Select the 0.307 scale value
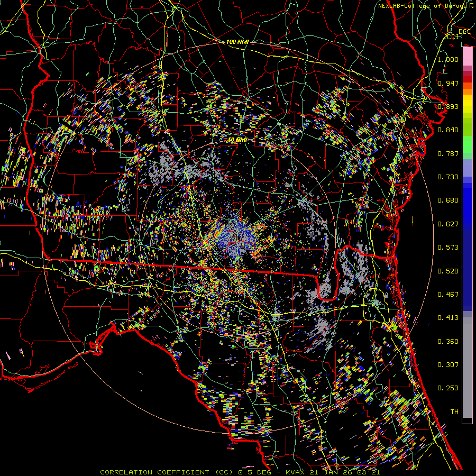 tap(448, 365)
